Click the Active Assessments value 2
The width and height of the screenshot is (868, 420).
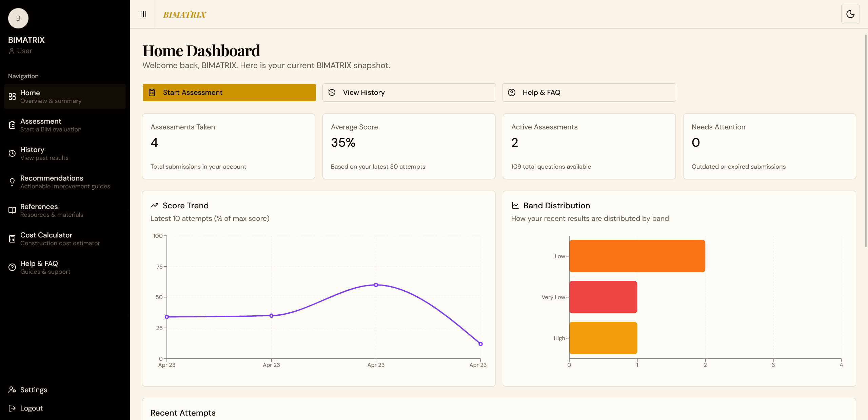pos(515,143)
